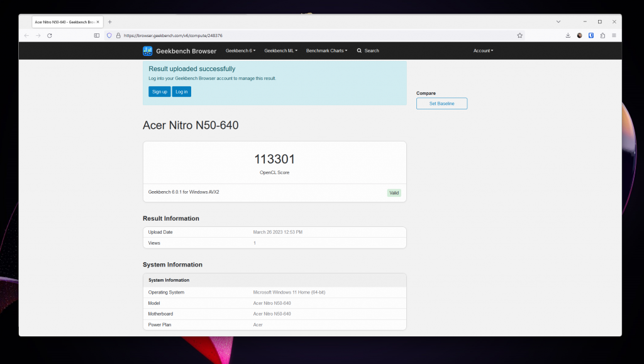The width and height of the screenshot is (644, 364).
Task: Open the browser Downloads icon
Action: (568, 36)
